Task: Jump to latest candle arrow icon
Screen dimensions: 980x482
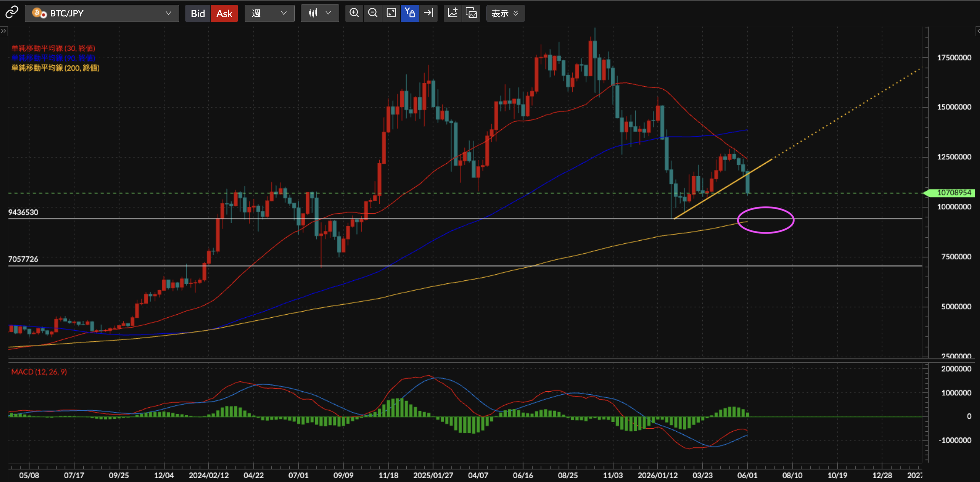Action: [x=428, y=13]
